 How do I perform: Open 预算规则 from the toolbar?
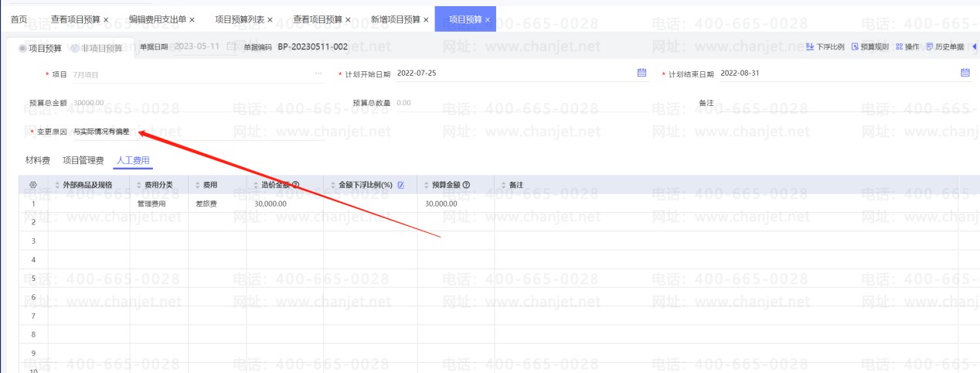pos(869,47)
